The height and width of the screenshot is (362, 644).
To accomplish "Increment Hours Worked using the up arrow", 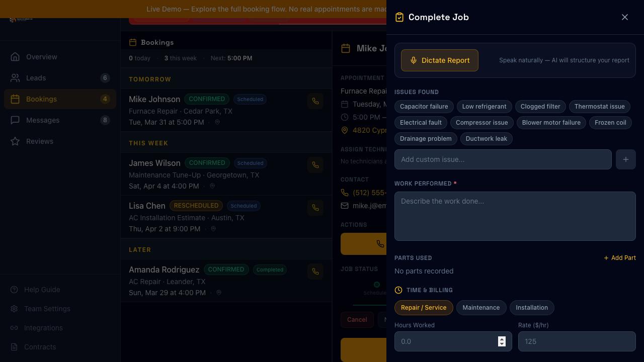I will click(x=502, y=339).
